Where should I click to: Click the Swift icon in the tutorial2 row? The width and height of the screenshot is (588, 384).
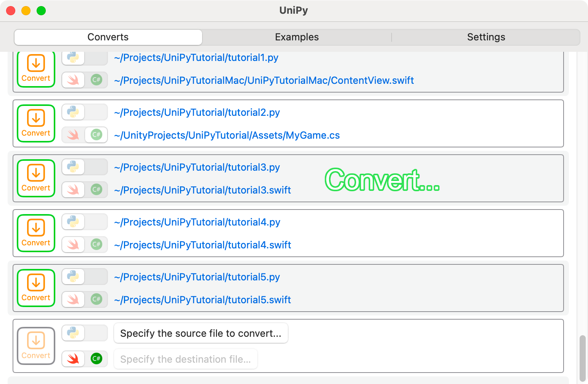pos(73,135)
